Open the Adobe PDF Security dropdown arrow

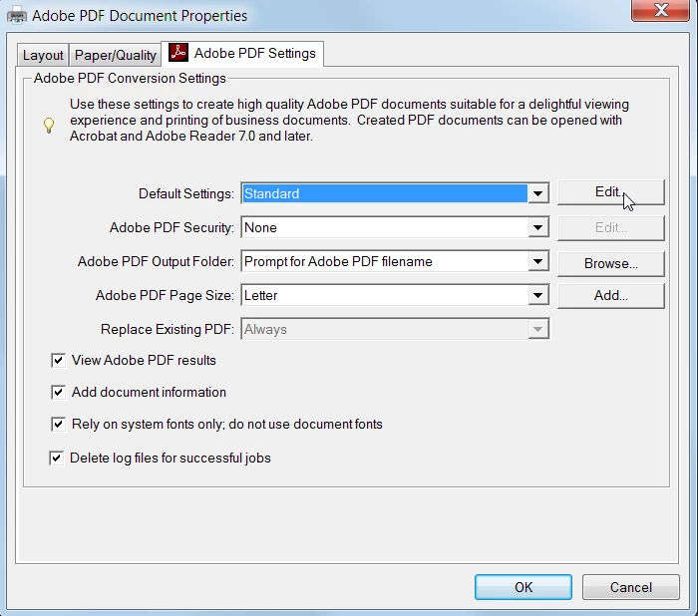point(537,227)
